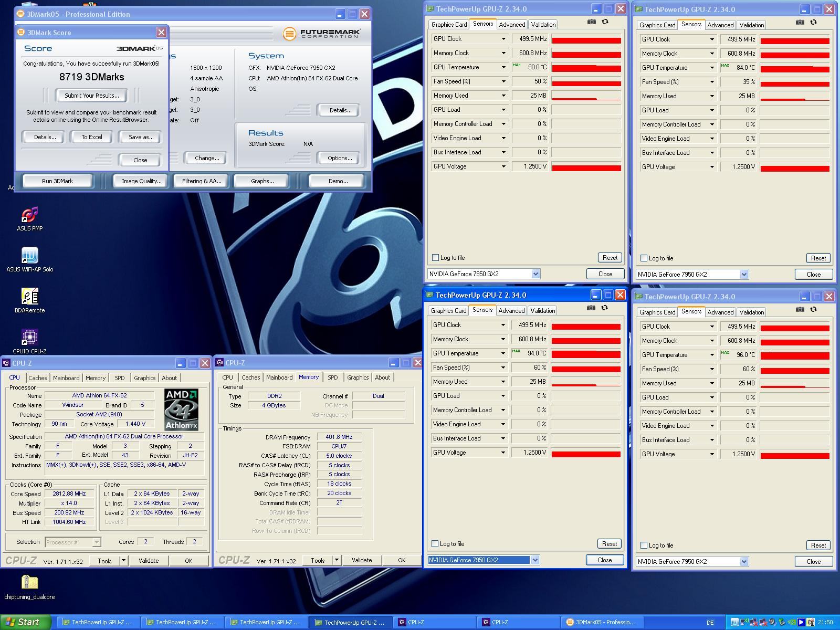This screenshot has width=840, height=630.
Task: Click the To Excel button
Action: 92,137
